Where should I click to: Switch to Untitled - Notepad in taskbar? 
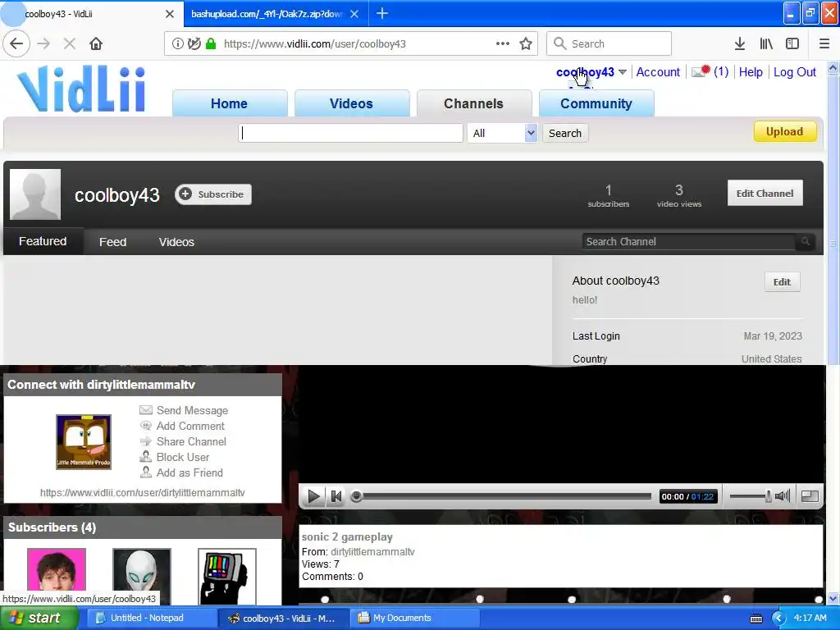pyautogui.click(x=150, y=618)
